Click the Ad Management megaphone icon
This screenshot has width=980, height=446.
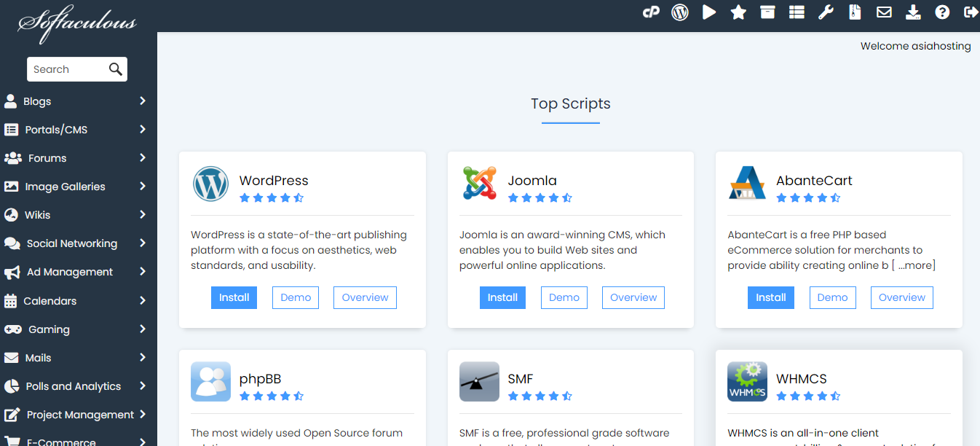click(x=12, y=272)
